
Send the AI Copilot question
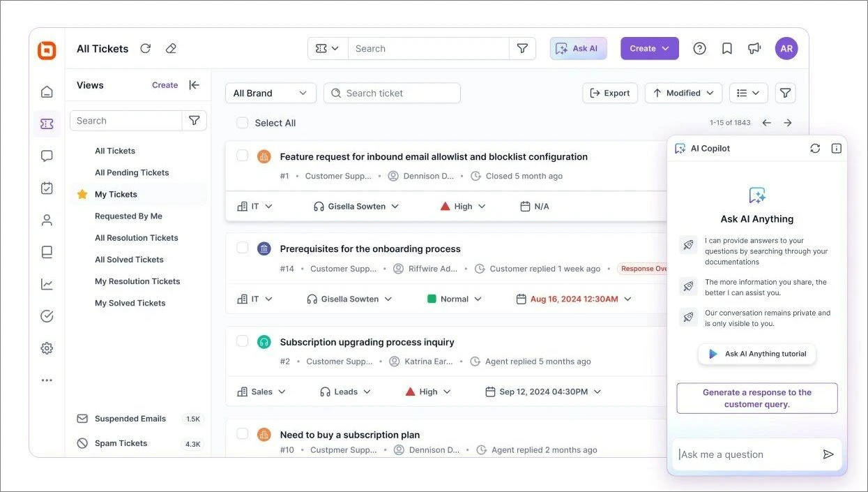click(828, 454)
